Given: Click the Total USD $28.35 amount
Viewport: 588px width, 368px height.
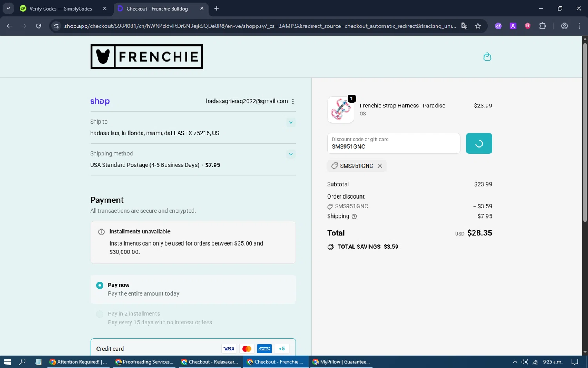Looking at the screenshot, I should coord(474,233).
